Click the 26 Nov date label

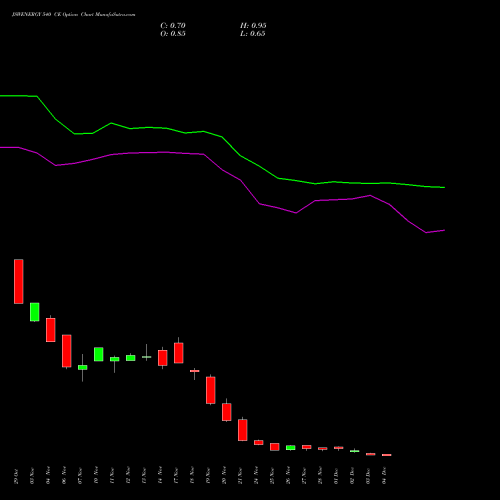click(x=288, y=475)
